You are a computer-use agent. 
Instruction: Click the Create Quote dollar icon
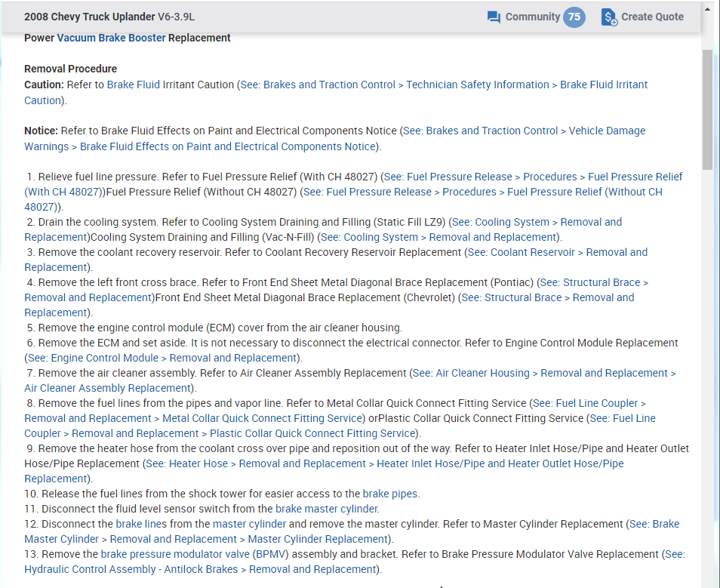[609, 17]
